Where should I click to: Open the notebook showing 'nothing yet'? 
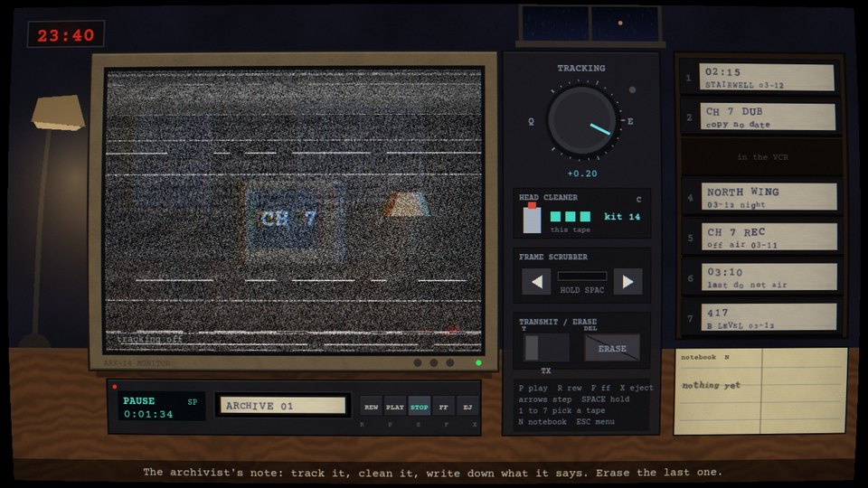[760, 391]
